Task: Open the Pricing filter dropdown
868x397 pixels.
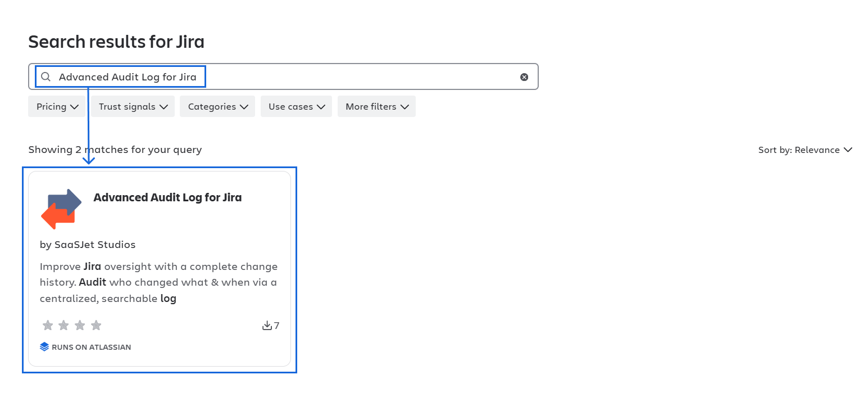Action: click(57, 106)
